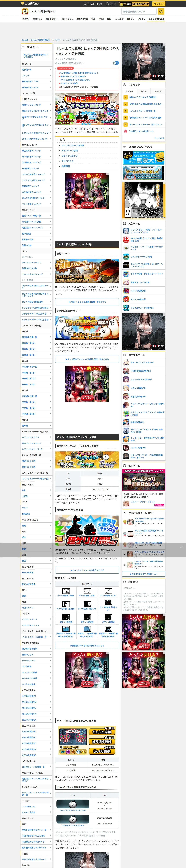Jump to 開催期間 in table of contents
The width and height of the screenshot is (186, 868).
[65, 166]
